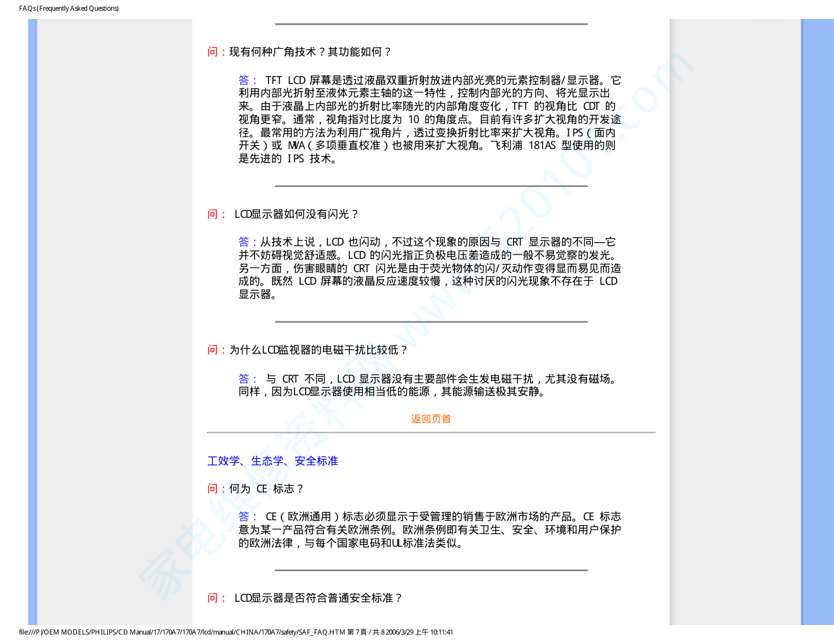834x644 pixels.
Task: Click the blue 答： label in the CE 标志 answer
Action: pyautogui.click(x=247, y=516)
